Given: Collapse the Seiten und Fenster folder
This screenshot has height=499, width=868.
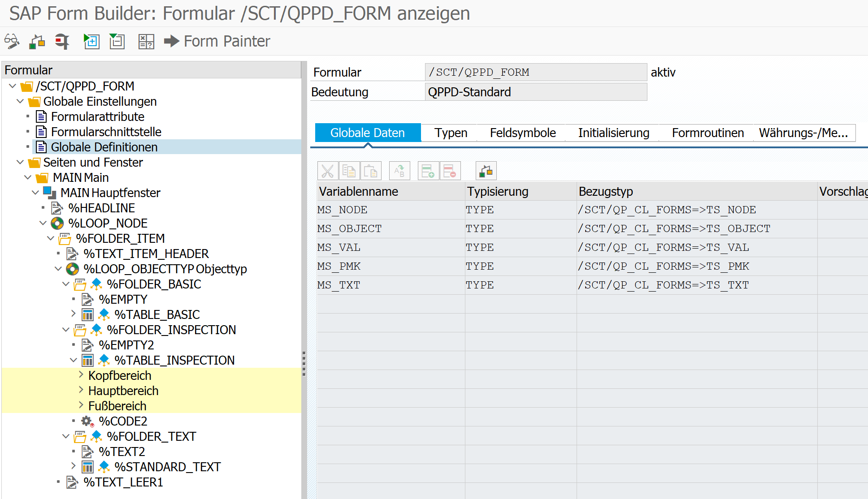Looking at the screenshot, I should (x=20, y=162).
